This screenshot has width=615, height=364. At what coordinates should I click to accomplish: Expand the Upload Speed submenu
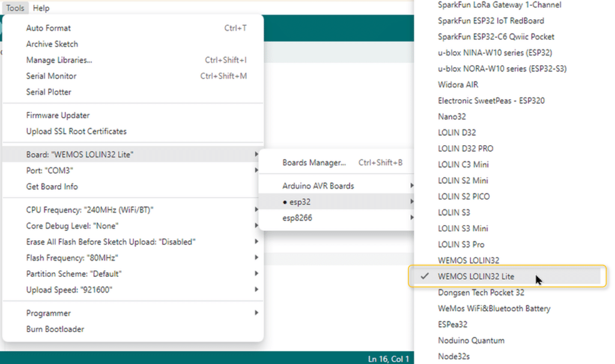point(133,290)
